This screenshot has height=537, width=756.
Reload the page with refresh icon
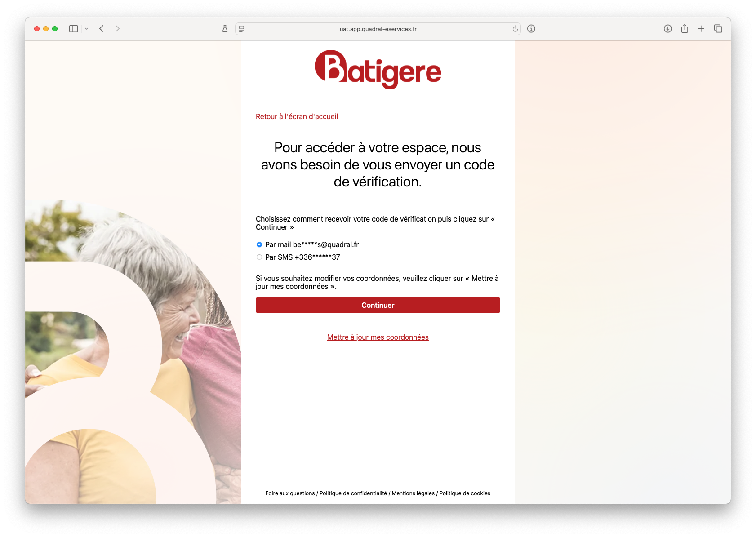(515, 29)
